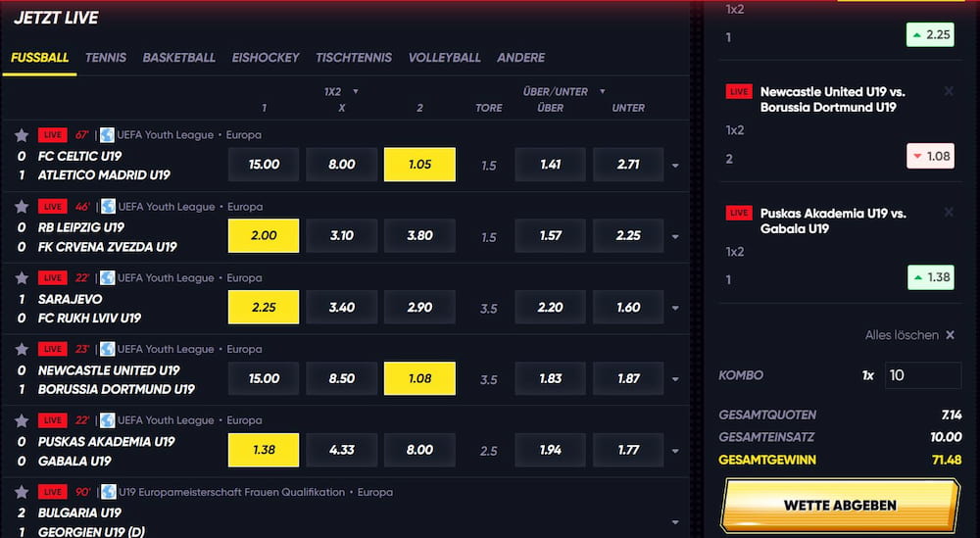Click LIVE badge of Bulgaria U19 match
This screenshot has width=980, height=538.
53,492
